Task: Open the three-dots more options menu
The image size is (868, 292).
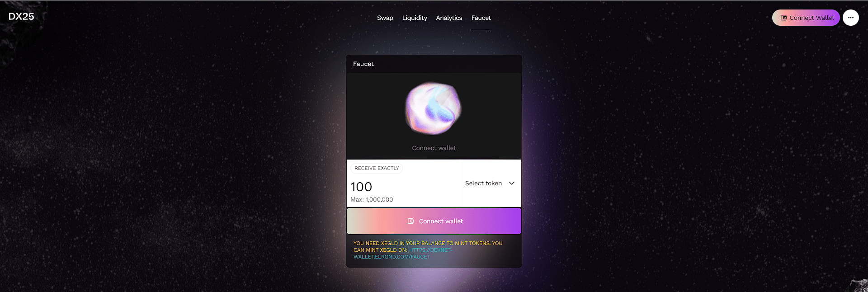Action: coord(850,18)
